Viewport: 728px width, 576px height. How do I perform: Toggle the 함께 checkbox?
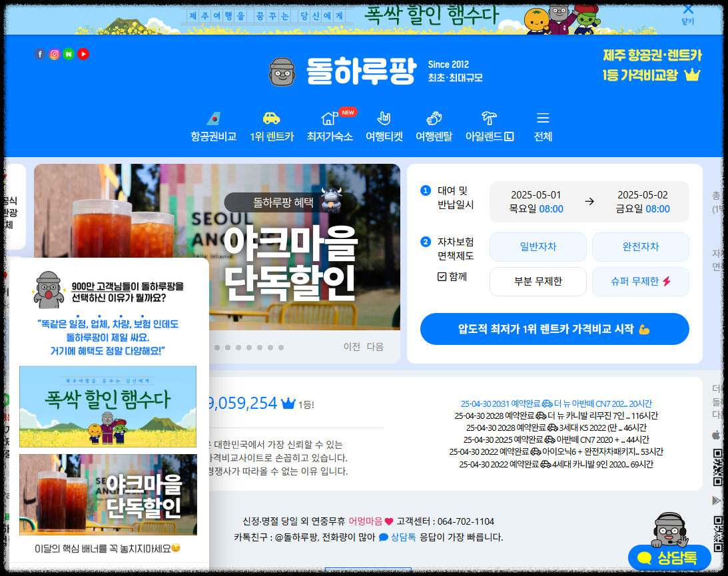[x=442, y=276]
